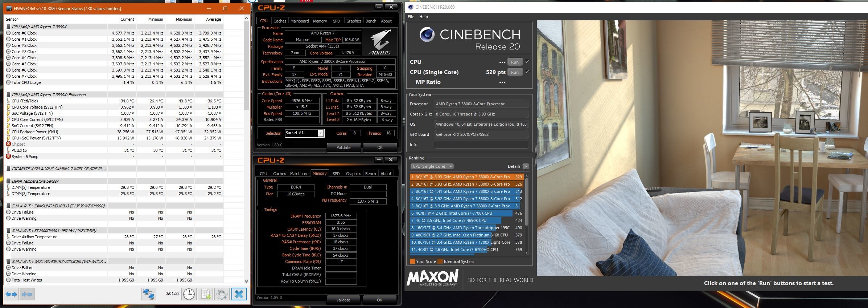Switch to Graphics tab in lower CPU-Z
Image resolution: width=868 pixels, height=308 pixels.
tap(353, 174)
